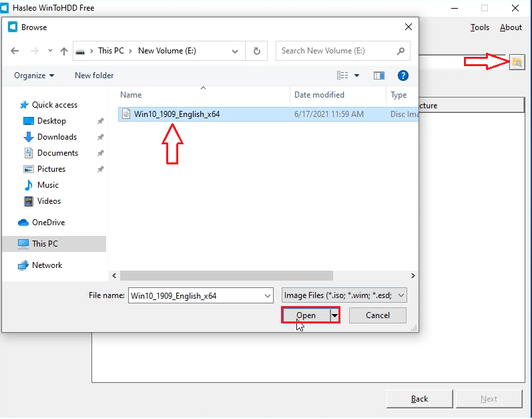Open Quick access in the sidebar

click(x=54, y=105)
